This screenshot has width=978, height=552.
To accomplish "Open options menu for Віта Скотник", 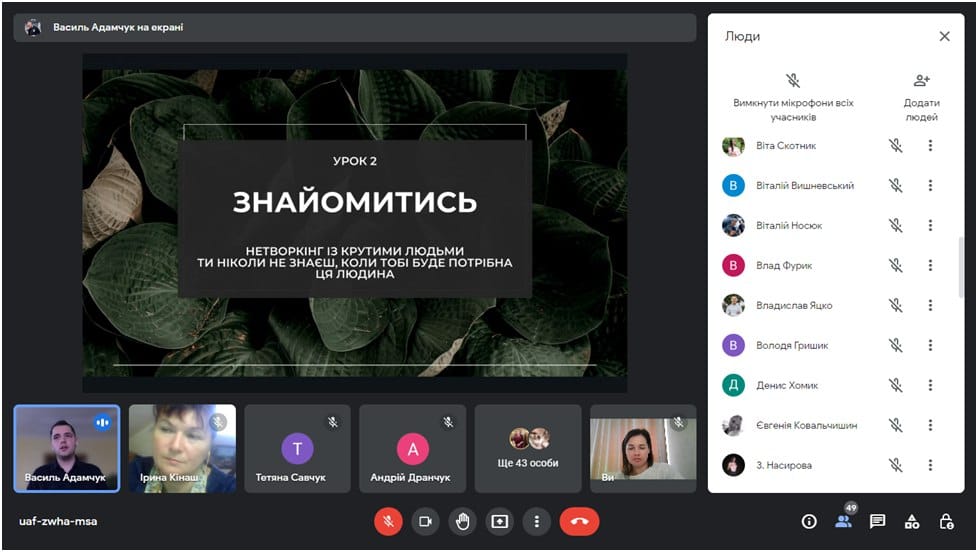I will 930,146.
